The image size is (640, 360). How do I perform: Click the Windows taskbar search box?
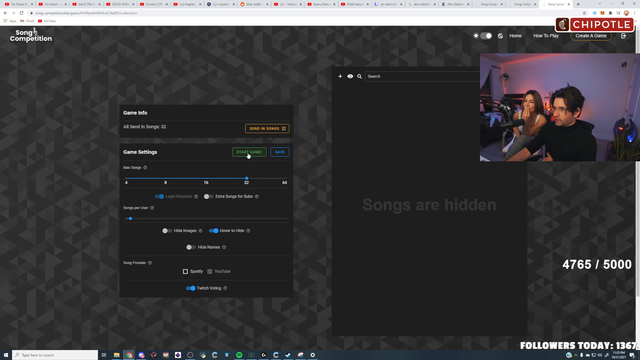pyautogui.click(x=55, y=355)
